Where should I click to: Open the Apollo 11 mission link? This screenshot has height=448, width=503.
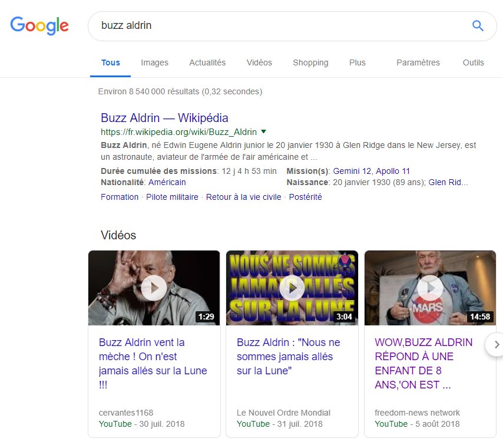coord(393,171)
